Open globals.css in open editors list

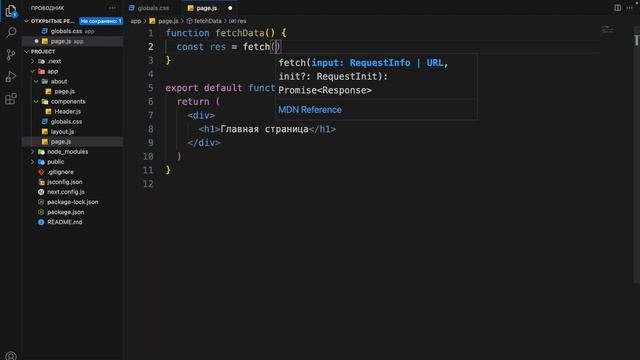[73, 31]
